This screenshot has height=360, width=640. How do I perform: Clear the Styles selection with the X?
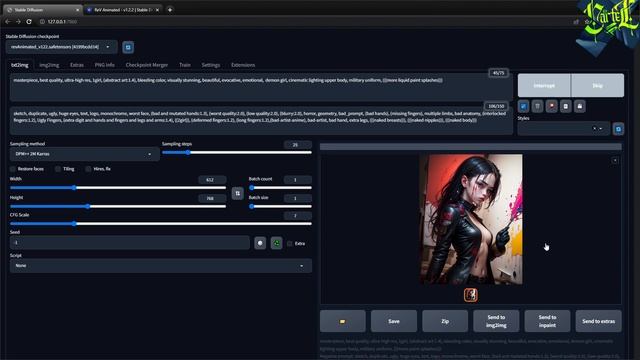coord(594,129)
